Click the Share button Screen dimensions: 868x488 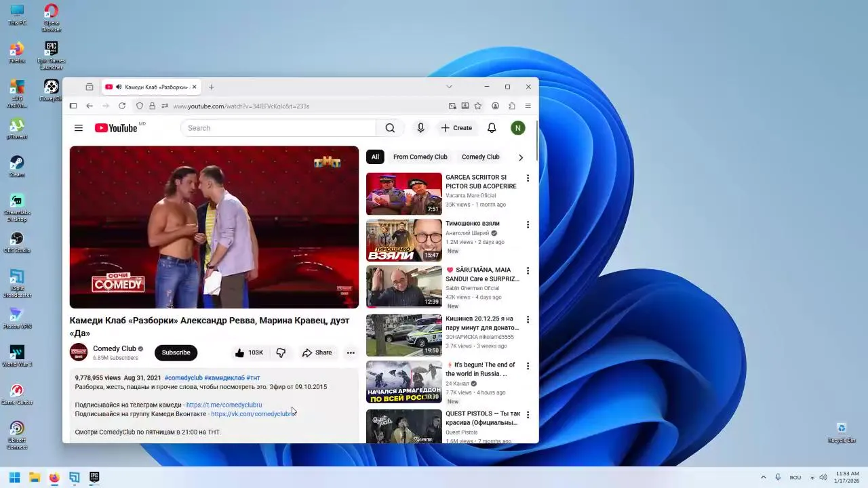[317, 352]
